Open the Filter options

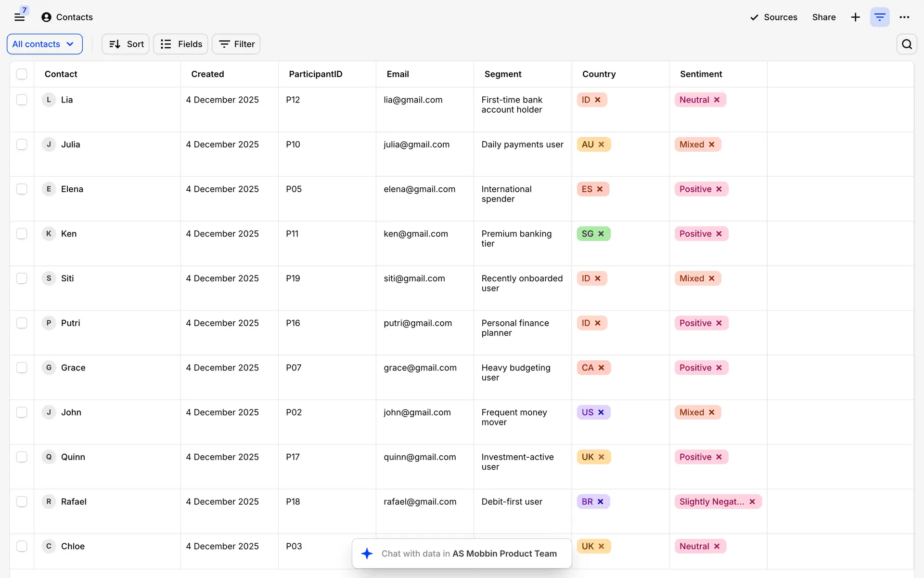click(236, 44)
